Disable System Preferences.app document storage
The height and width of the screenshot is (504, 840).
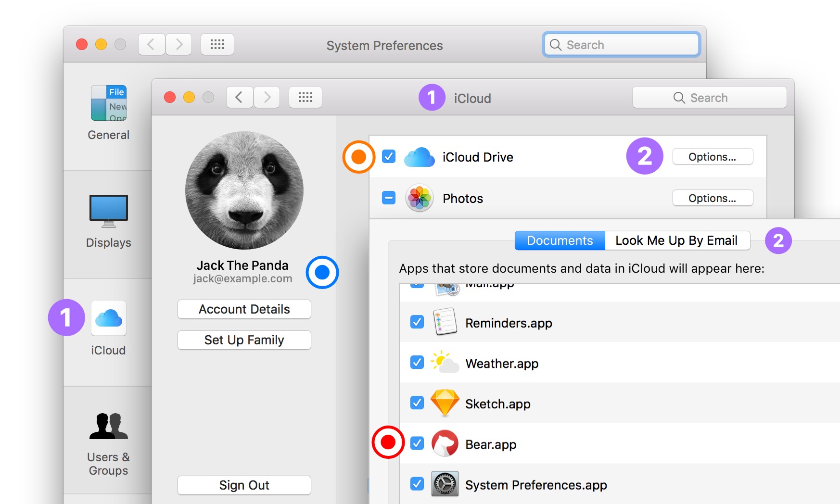417,484
